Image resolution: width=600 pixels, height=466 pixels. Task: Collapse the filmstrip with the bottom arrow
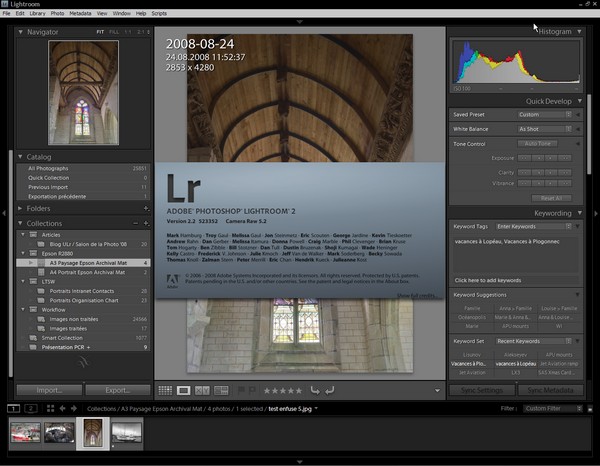(300, 462)
